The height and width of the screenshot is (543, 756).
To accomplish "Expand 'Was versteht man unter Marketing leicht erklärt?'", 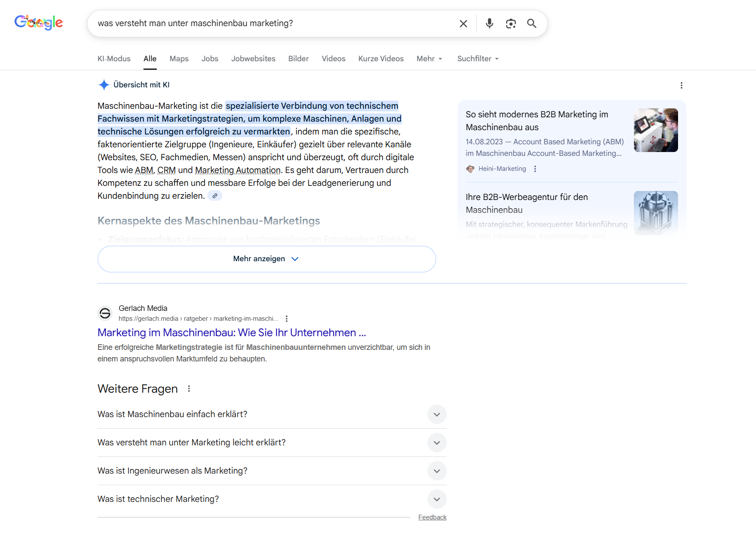I will 436,443.
